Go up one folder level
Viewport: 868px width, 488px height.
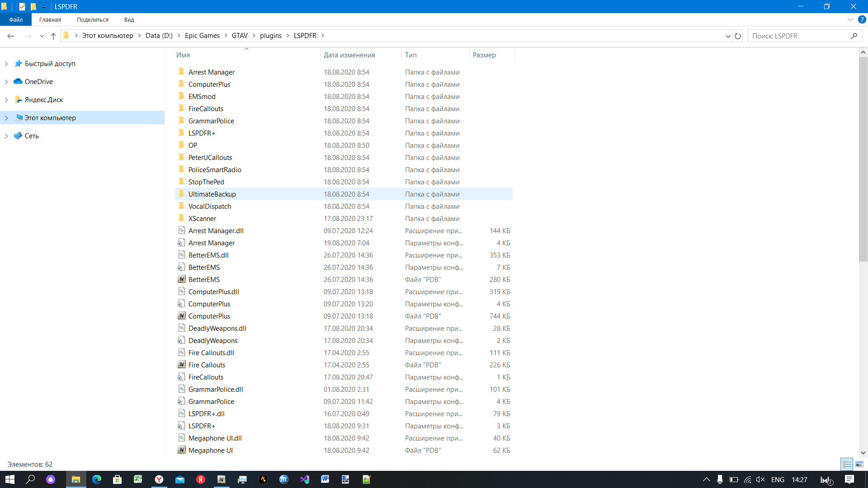pyautogui.click(x=53, y=36)
